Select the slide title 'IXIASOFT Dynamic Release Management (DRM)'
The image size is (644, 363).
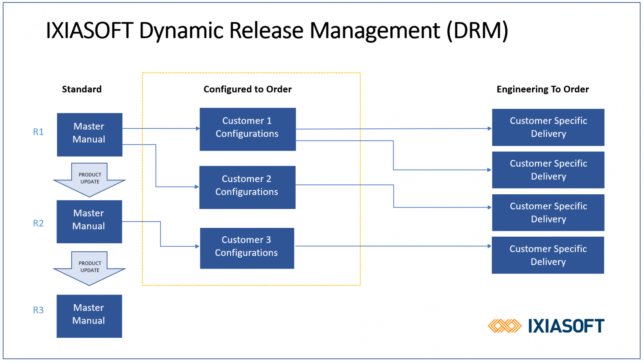277,31
